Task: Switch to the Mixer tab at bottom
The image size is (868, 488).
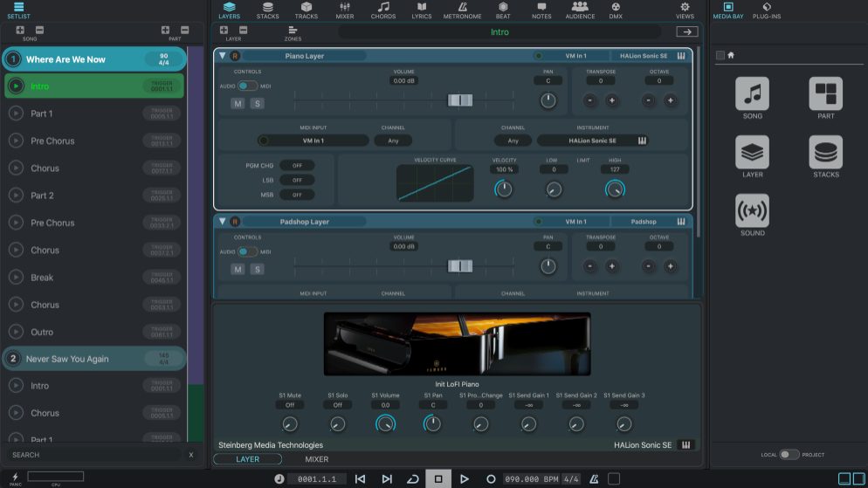Action: [x=316, y=459]
